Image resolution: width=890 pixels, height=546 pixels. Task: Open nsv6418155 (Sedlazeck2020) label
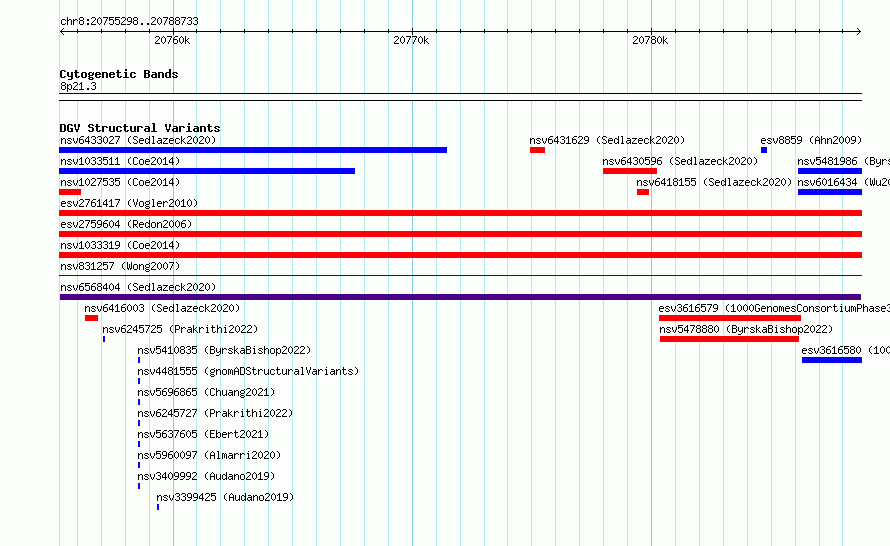(714, 182)
